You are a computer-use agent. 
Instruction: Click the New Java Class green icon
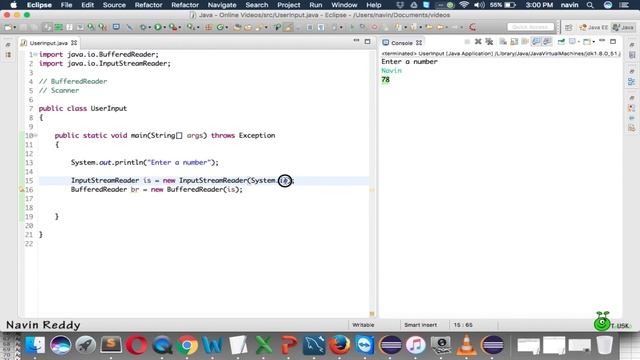tap(220, 27)
